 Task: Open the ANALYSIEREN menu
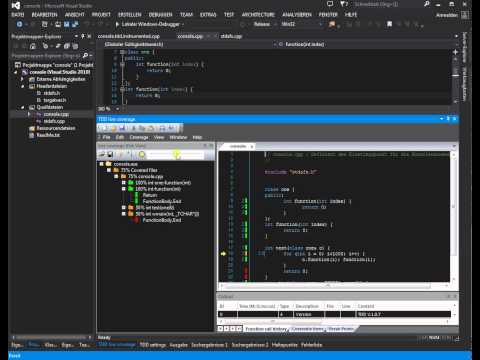coord(297,15)
